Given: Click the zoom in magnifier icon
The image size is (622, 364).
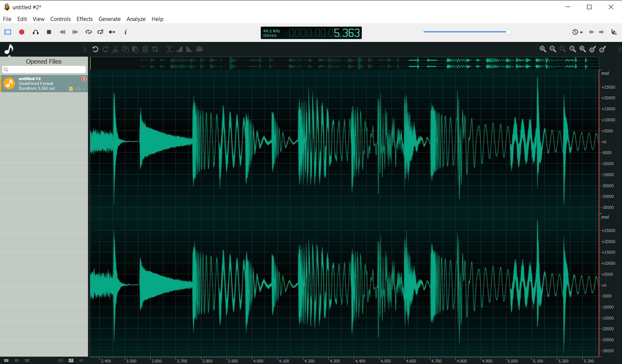Looking at the screenshot, I should 543,49.
